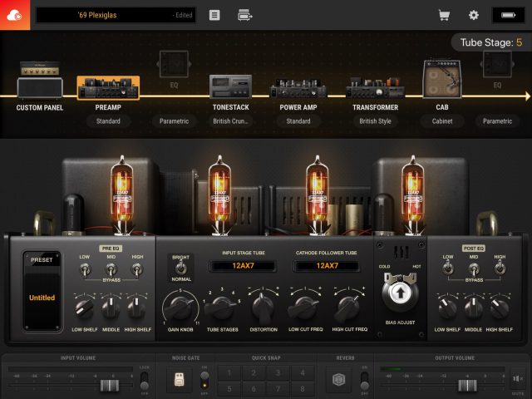Click the reverb cube icon
Viewport: 532px width, 399px height.
[x=338, y=379]
